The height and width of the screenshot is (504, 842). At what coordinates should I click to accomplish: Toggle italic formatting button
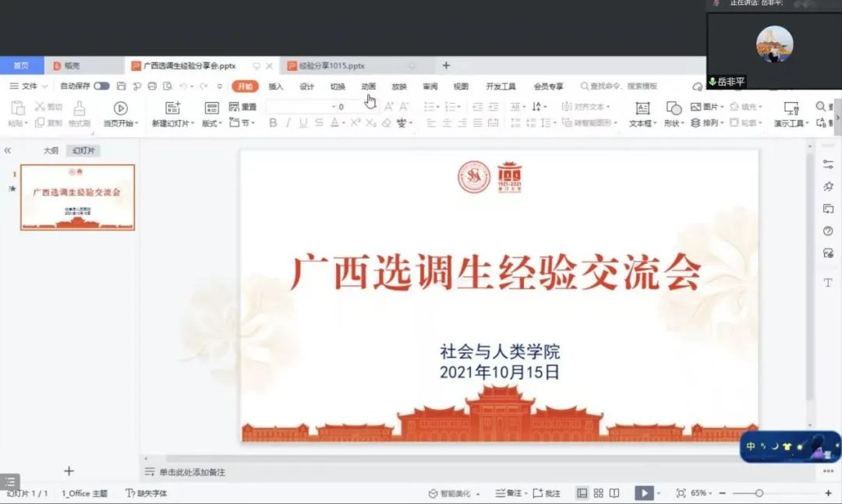[288, 123]
